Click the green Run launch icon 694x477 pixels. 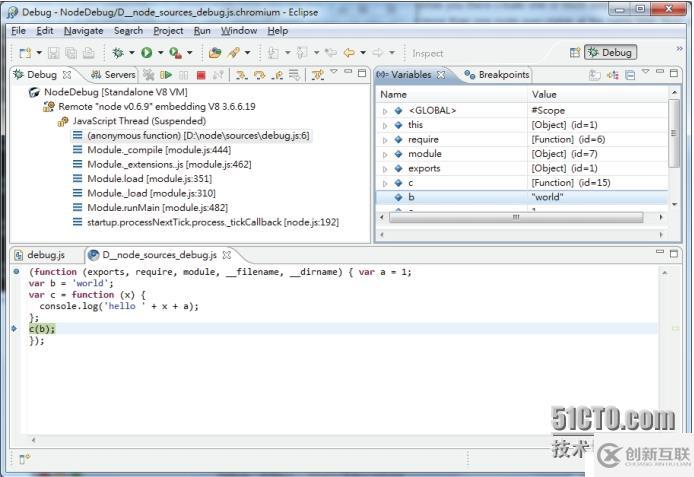pos(147,53)
